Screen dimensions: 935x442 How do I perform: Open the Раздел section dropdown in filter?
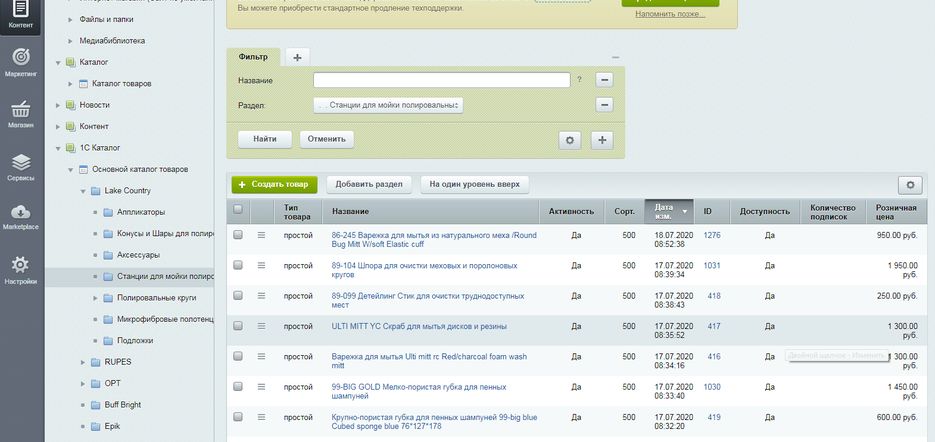(388, 105)
